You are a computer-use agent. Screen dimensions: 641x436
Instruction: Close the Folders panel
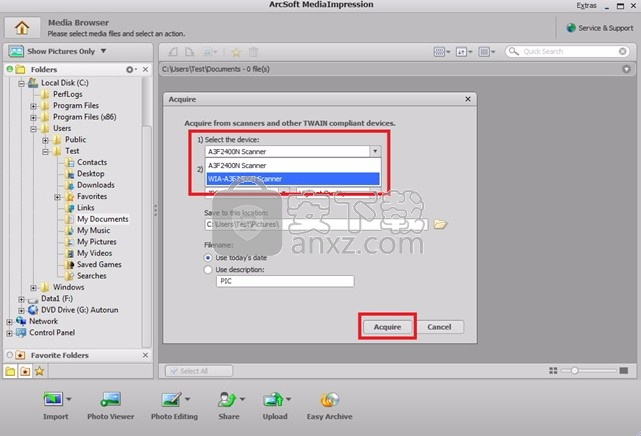click(145, 69)
